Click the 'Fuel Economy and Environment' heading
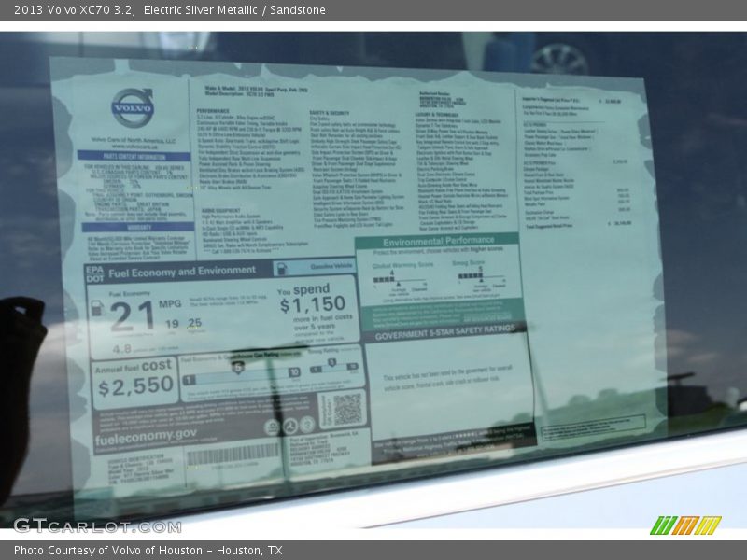 182,272
